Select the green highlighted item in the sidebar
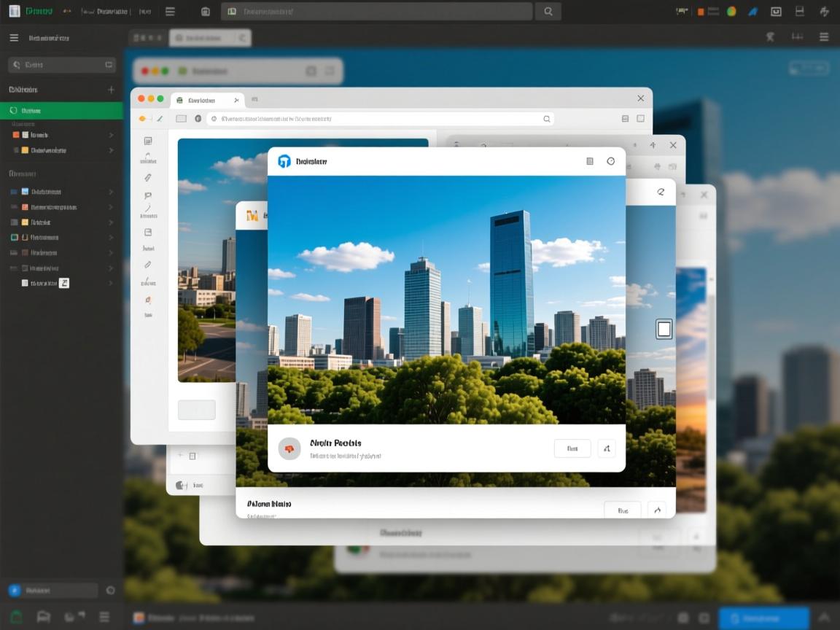 (61, 111)
